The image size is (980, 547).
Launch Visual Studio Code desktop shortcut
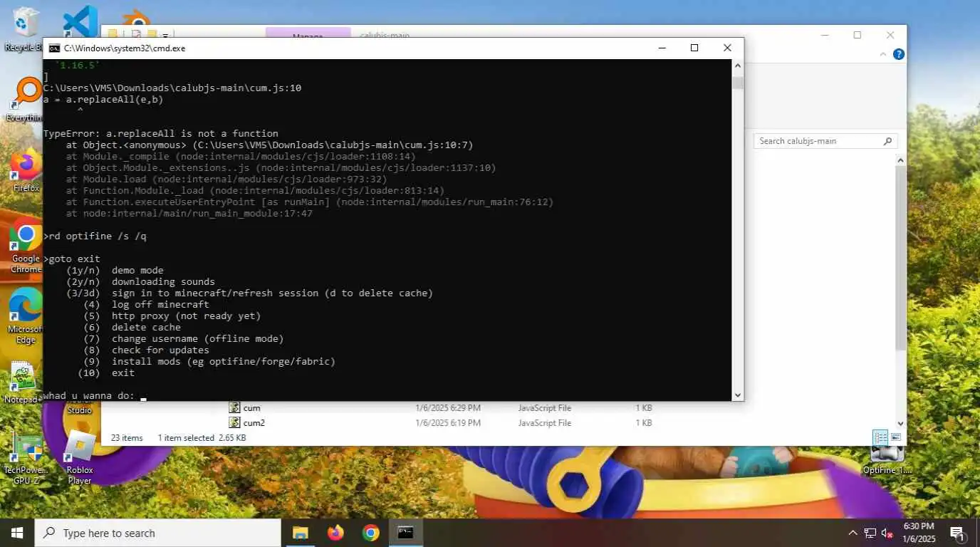coord(80,21)
